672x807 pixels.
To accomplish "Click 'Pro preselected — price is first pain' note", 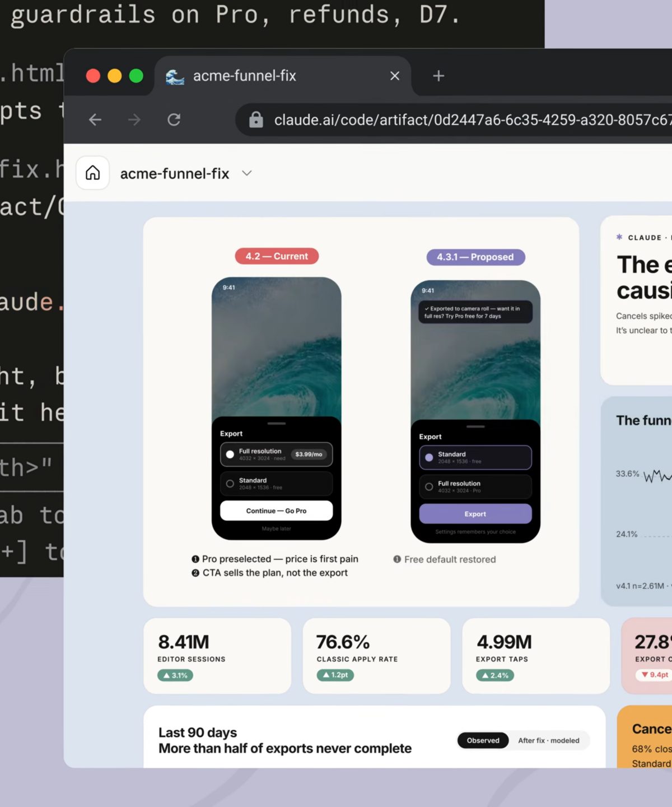I will [x=275, y=559].
